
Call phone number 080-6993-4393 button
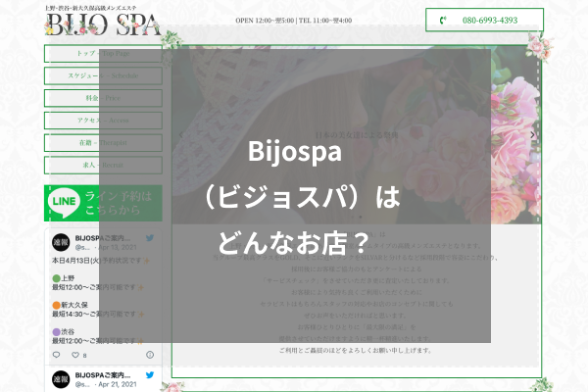[484, 20]
